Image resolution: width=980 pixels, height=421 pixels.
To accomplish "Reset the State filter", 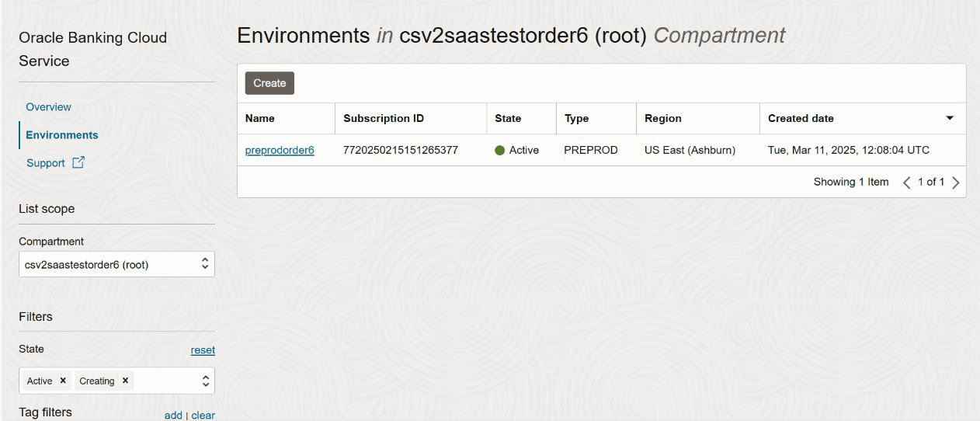I will tap(203, 350).
